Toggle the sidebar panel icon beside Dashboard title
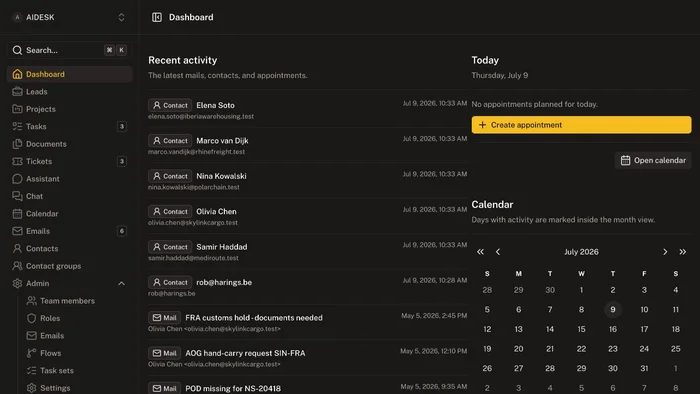 [157, 17]
